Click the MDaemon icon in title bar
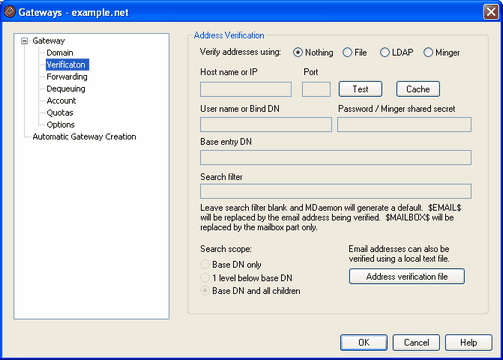 click(x=10, y=12)
